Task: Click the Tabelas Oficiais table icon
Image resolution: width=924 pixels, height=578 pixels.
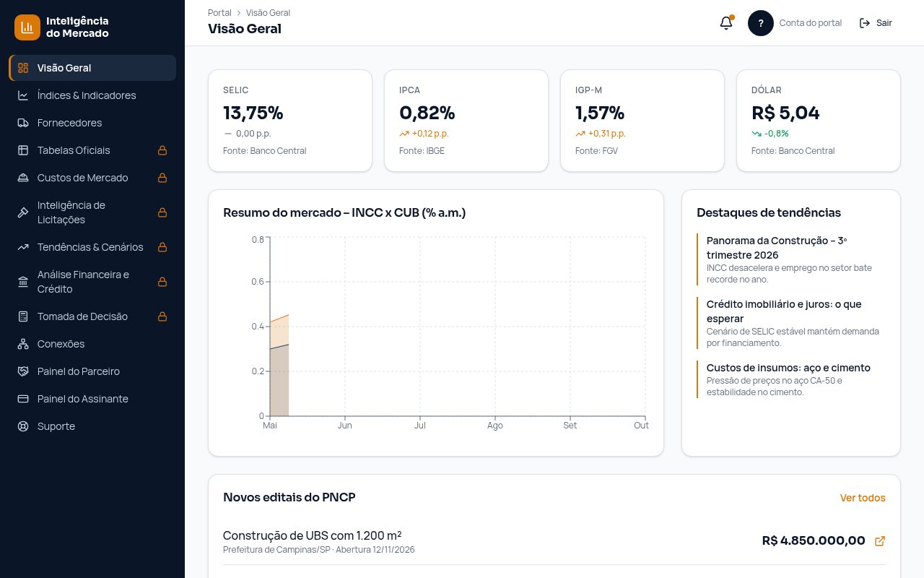Action: pos(23,150)
